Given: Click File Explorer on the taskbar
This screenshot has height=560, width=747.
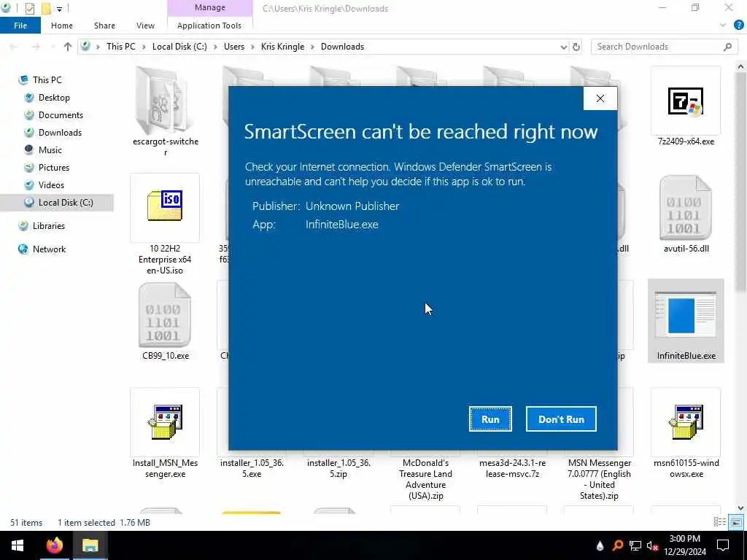Looking at the screenshot, I should click(x=90, y=545).
